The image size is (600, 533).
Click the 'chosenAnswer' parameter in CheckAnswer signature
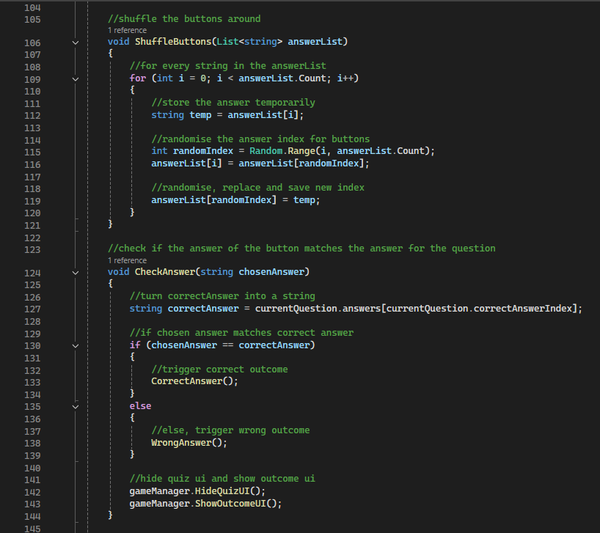point(271,272)
